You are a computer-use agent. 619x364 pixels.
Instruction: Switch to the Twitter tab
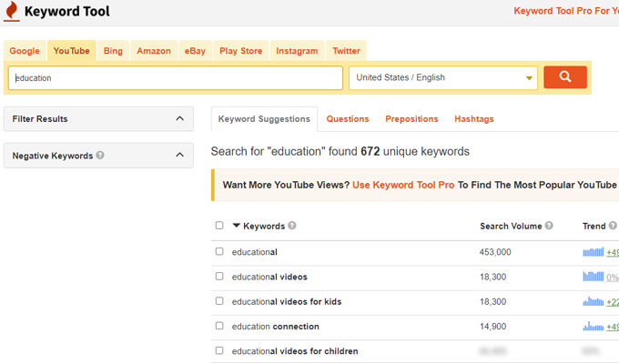[346, 51]
